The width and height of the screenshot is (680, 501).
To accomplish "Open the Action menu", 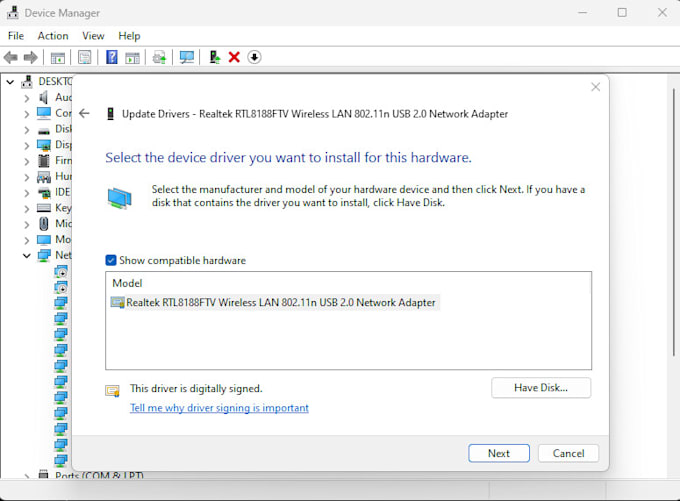I will click(53, 36).
